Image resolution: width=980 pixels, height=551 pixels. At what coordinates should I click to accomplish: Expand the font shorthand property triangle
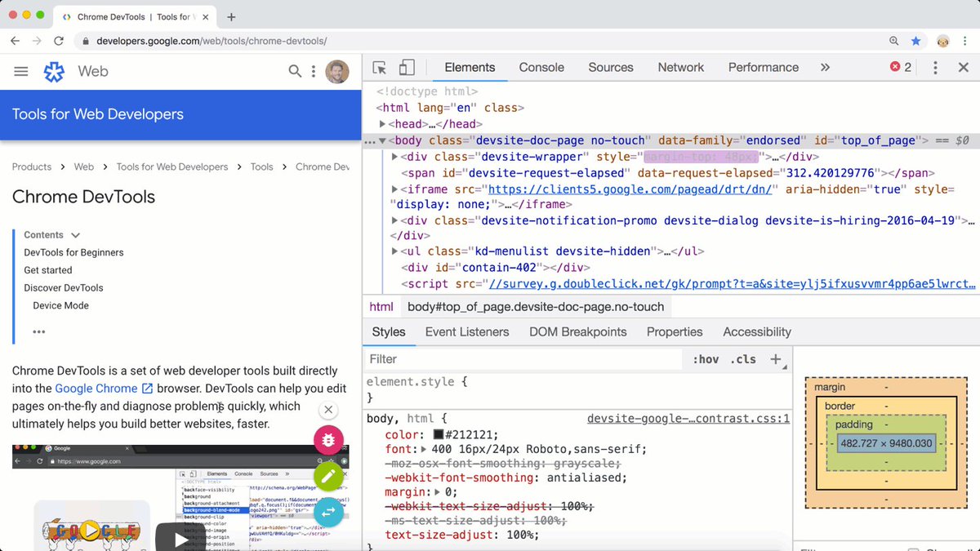pyautogui.click(x=424, y=449)
